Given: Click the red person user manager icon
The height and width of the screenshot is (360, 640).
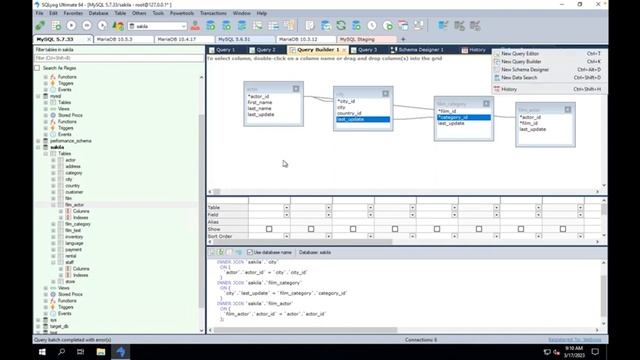Looking at the screenshot, I should [x=195, y=26].
